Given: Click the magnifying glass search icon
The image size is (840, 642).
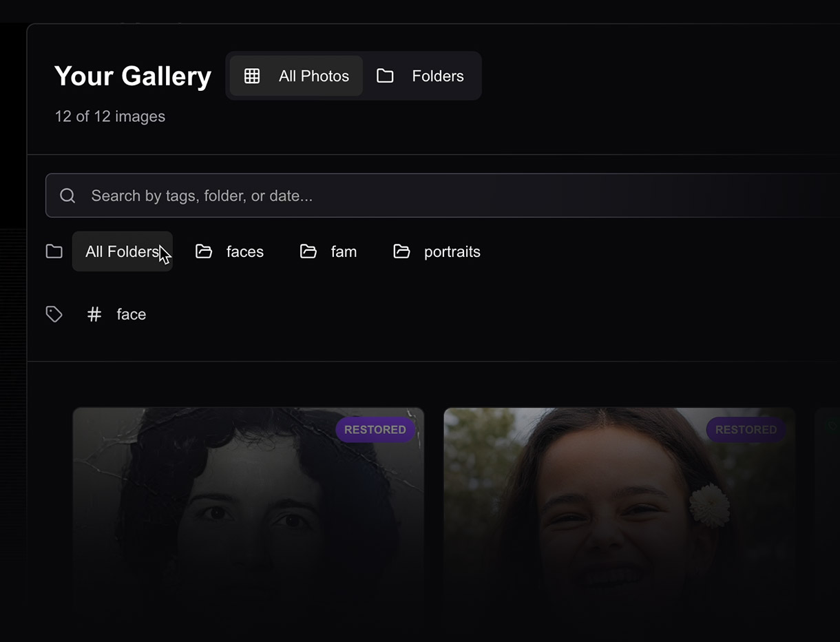Looking at the screenshot, I should click(x=67, y=196).
